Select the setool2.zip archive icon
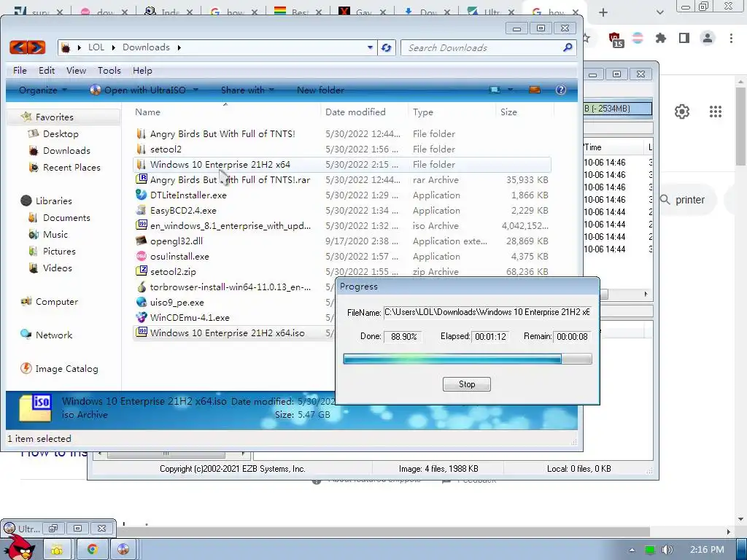Screen dimensions: 747x560 [x=141, y=271]
